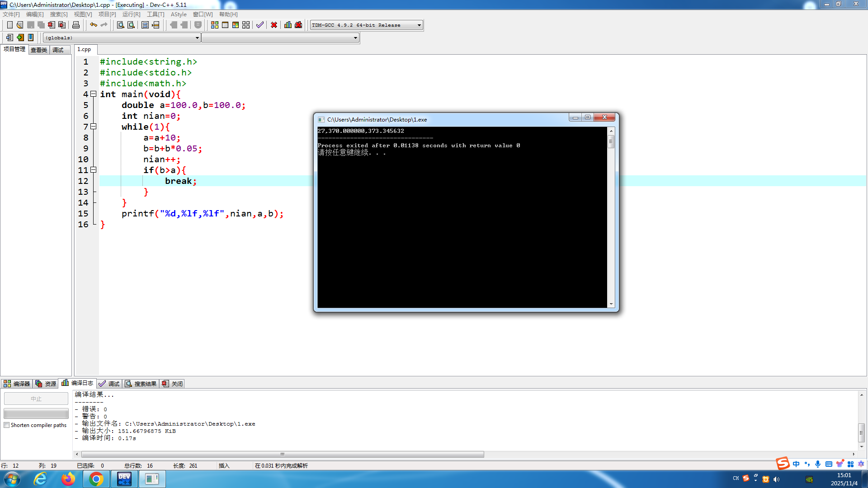The width and height of the screenshot is (868, 488).
Task: Click the Compile and Run icon
Action: pyautogui.click(x=236, y=25)
